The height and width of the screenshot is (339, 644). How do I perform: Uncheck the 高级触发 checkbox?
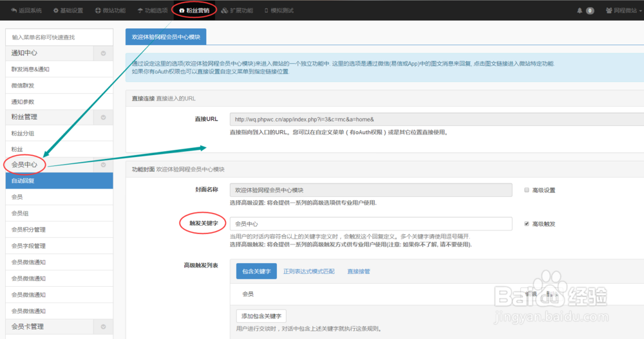click(x=527, y=224)
